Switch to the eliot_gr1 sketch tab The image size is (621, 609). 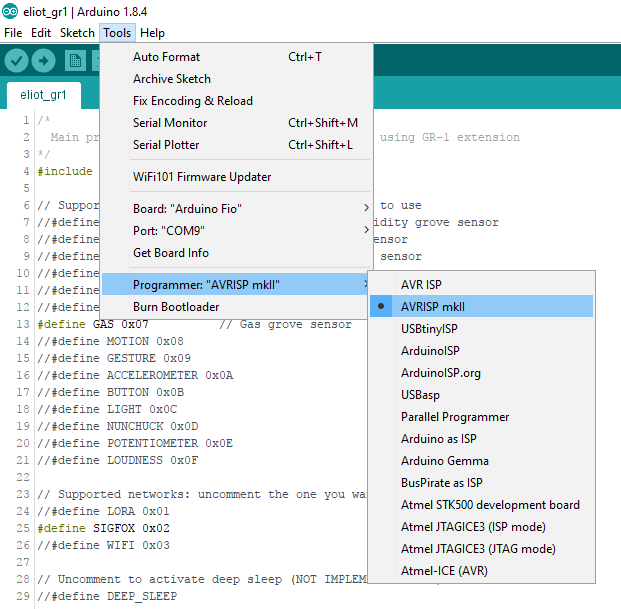(x=44, y=95)
